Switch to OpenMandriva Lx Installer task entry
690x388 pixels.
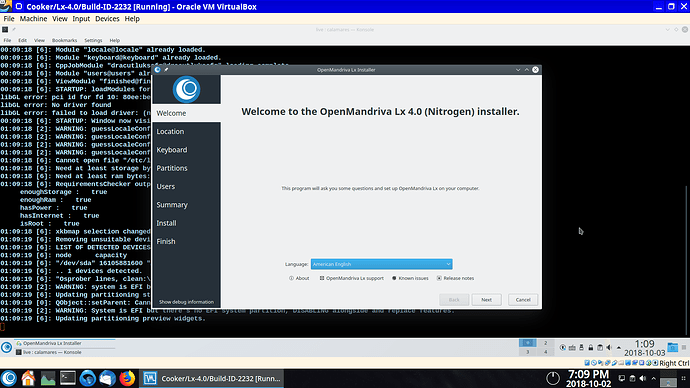pyautogui.click(x=65, y=343)
